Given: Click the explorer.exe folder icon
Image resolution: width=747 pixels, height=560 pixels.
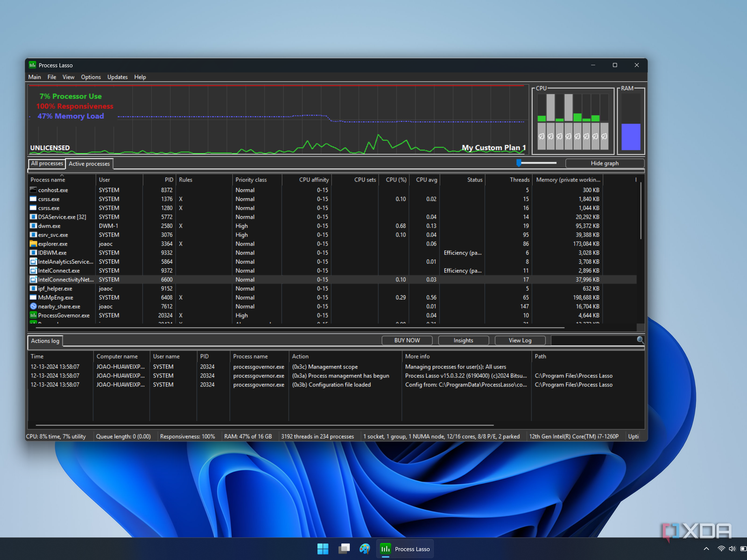Looking at the screenshot, I should coord(33,244).
